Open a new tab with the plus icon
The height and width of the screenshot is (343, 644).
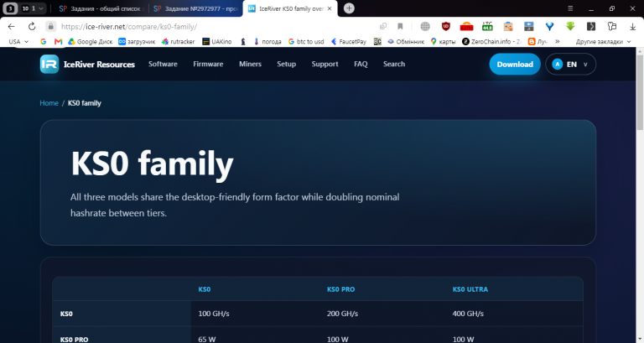[x=349, y=8]
